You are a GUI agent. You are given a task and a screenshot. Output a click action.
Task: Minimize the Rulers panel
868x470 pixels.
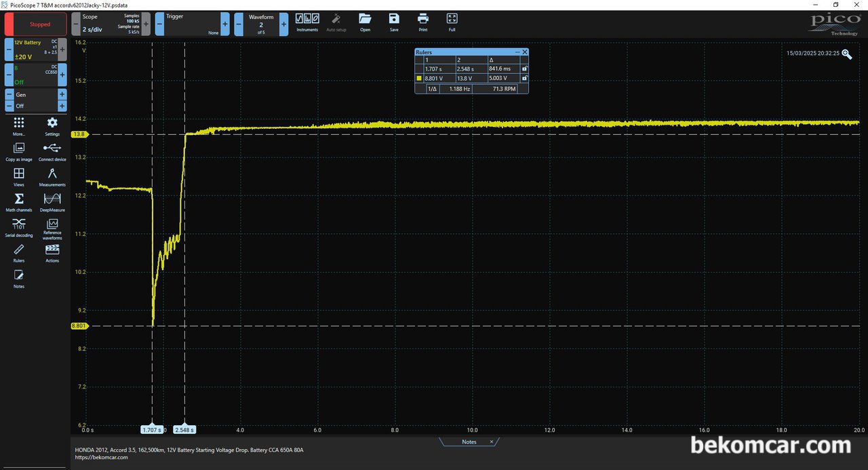tap(517, 52)
